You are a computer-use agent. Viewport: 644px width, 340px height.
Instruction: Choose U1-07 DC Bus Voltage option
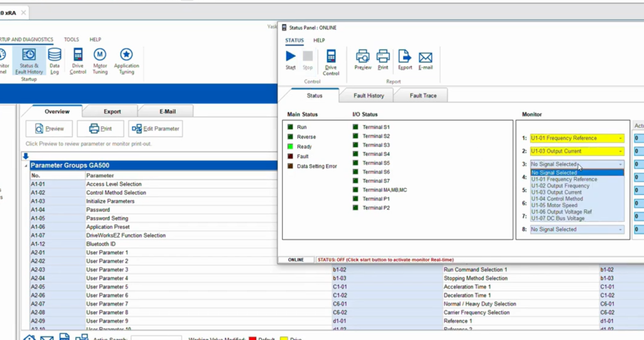point(558,219)
